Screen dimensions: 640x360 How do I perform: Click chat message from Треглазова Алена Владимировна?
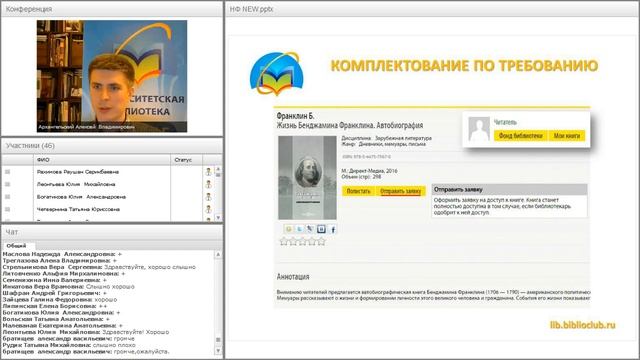point(60,260)
